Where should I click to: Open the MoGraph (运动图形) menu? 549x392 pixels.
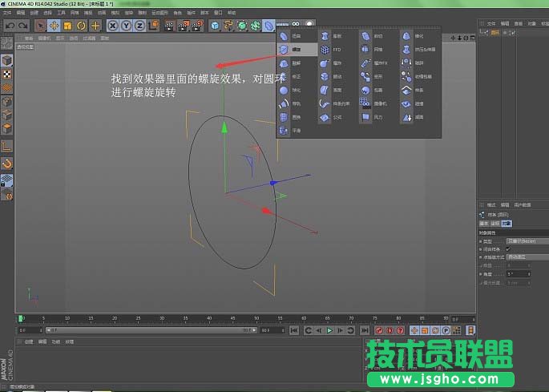click(159, 13)
